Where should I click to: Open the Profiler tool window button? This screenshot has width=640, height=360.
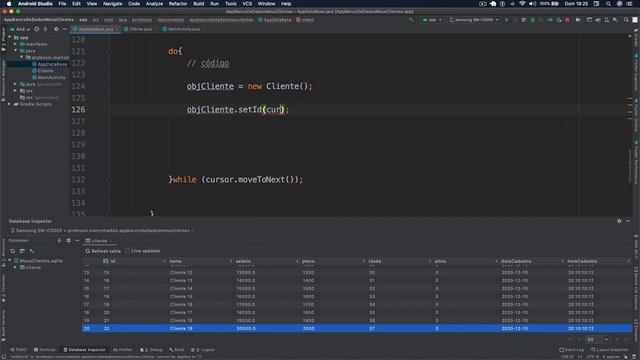(123, 350)
